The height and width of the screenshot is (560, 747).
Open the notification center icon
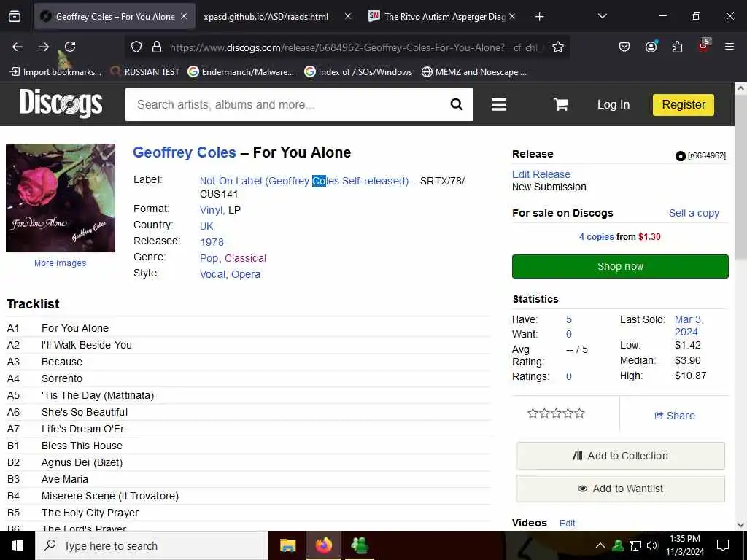[723, 545]
